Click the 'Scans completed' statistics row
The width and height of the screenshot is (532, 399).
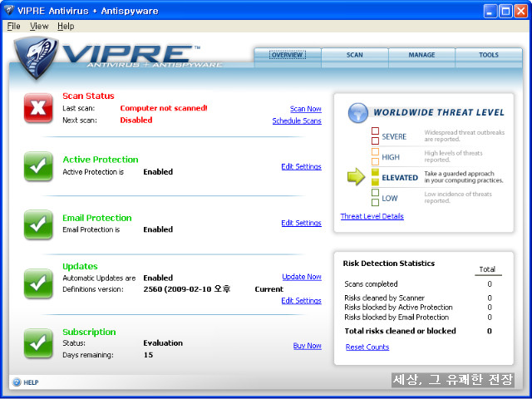[418, 284]
